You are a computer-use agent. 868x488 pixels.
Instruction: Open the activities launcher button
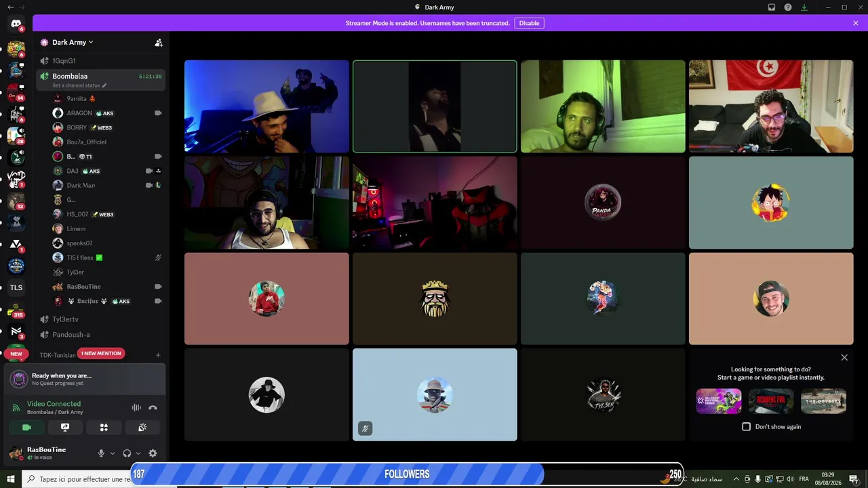click(x=104, y=428)
